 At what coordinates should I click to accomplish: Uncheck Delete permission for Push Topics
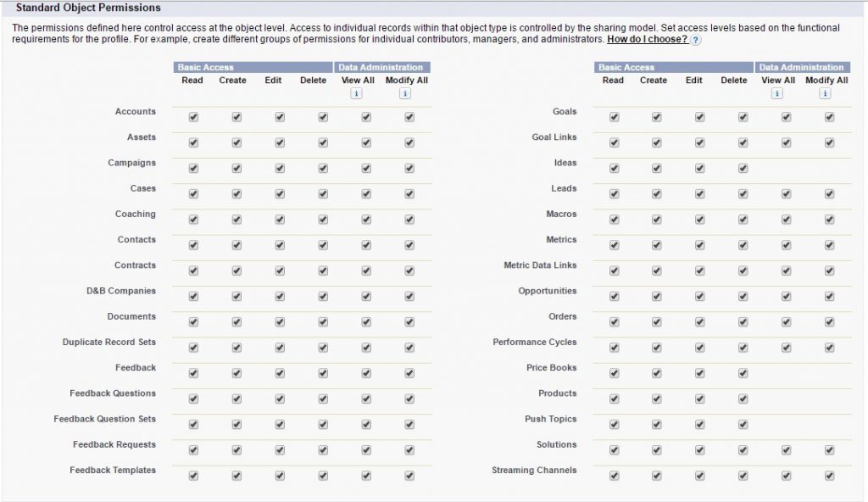(x=743, y=424)
